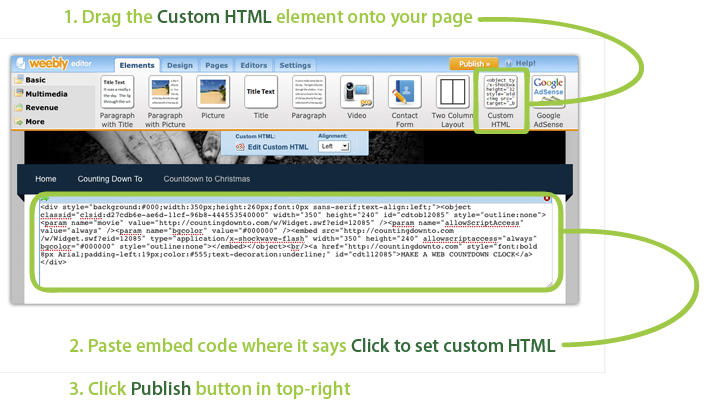
Task: Select the Paragraph with Picture element icon
Action: [x=165, y=92]
